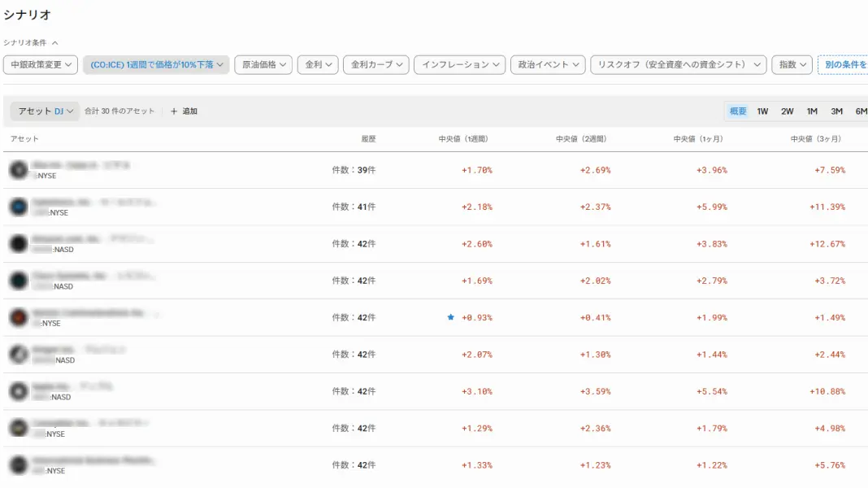Click the 中央値（1週間） column header
This screenshot has height=488, width=868.
click(x=463, y=139)
